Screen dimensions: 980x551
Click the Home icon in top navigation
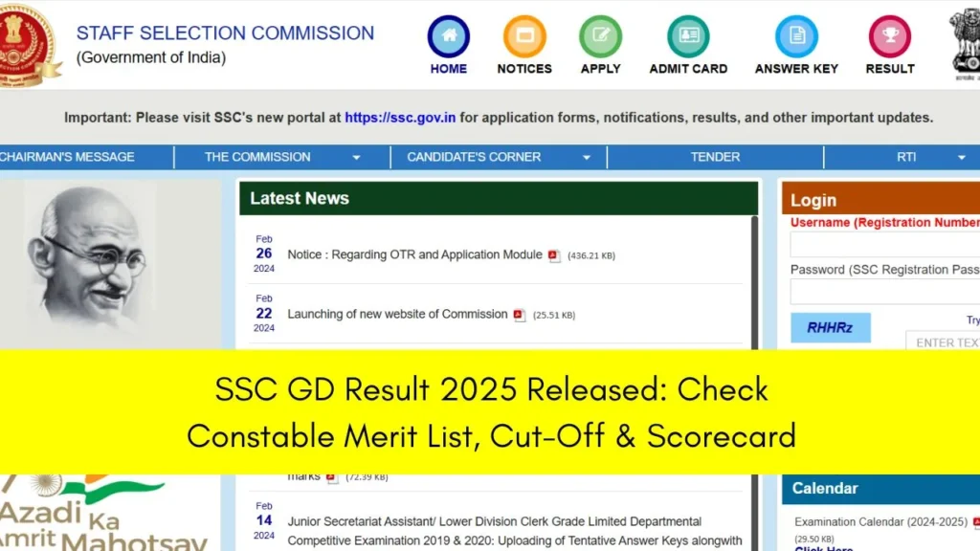pos(448,36)
